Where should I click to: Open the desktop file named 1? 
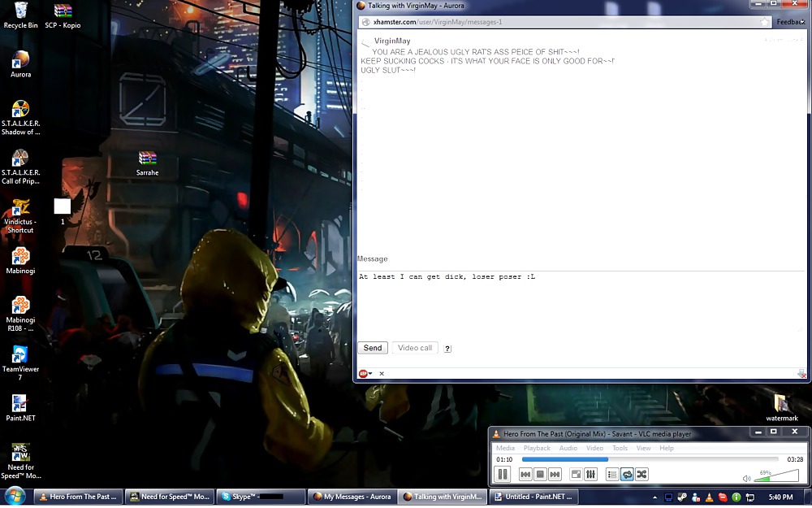point(63,211)
